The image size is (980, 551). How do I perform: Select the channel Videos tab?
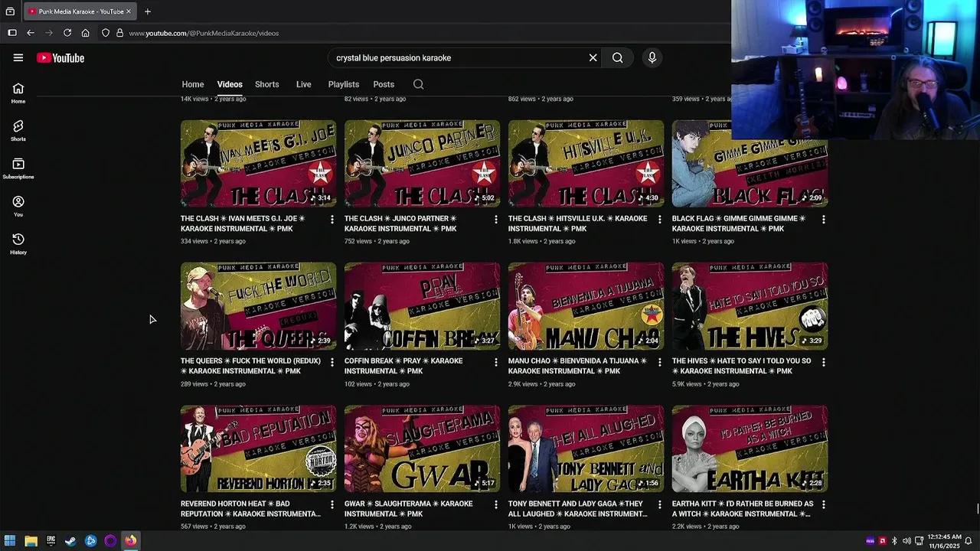(230, 84)
